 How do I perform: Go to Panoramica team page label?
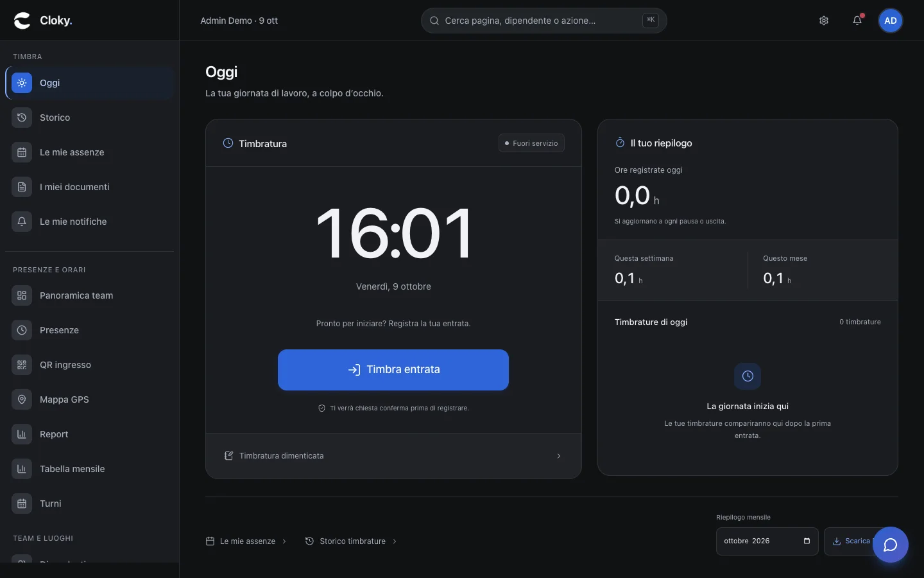tap(76, 295)
